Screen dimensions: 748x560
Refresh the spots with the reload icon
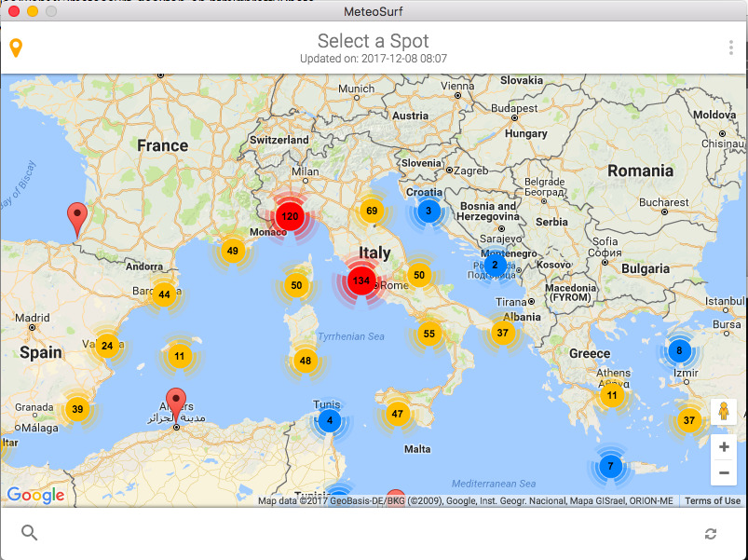(x=711, y=533)
